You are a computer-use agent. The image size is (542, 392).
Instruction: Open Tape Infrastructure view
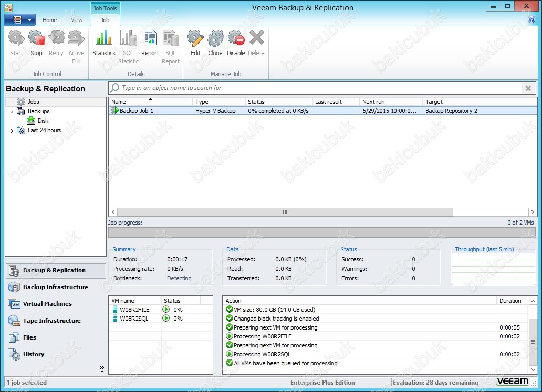pos(56,321)
